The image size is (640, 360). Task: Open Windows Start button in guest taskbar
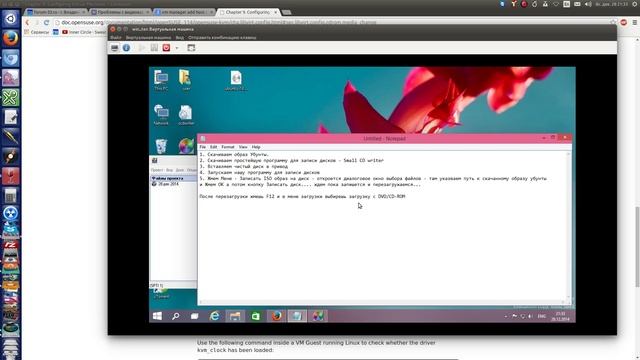pyautogui.click(x=157, y=316)
